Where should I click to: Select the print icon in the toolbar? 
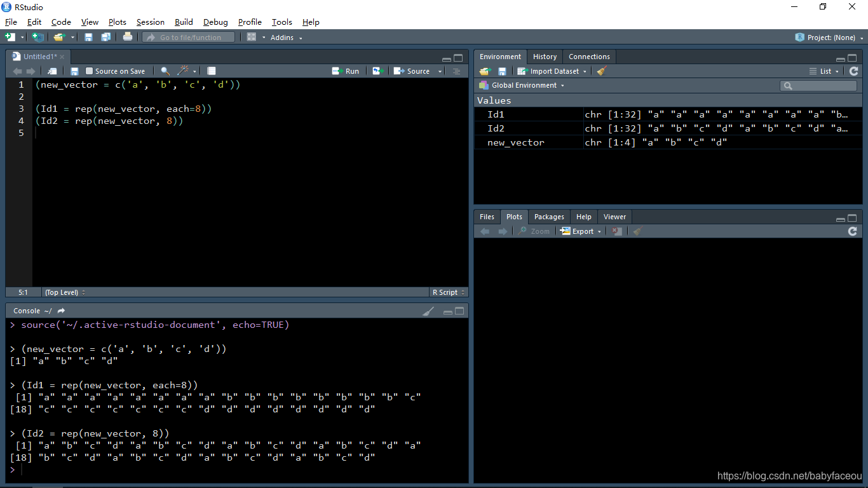(126, 37)
